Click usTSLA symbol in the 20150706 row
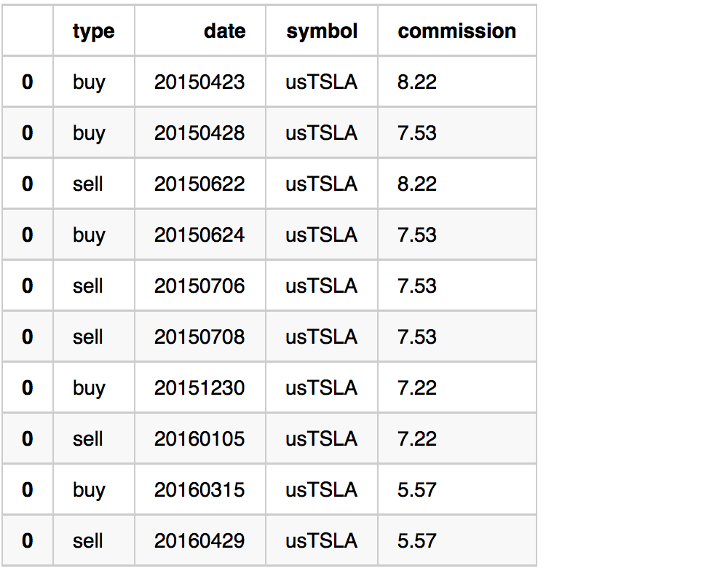Screen dimensions: 728x571 [321, 286]
